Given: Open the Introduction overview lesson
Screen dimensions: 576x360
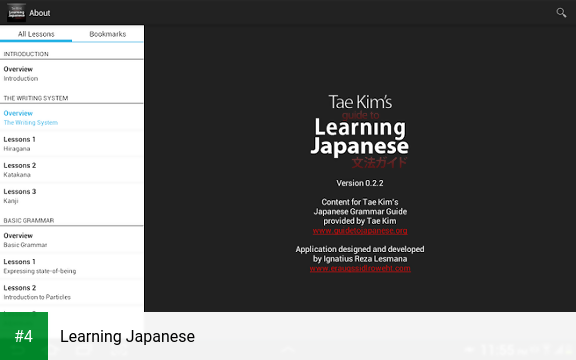Looking at the screenshot, I should [x=72, y=73].
